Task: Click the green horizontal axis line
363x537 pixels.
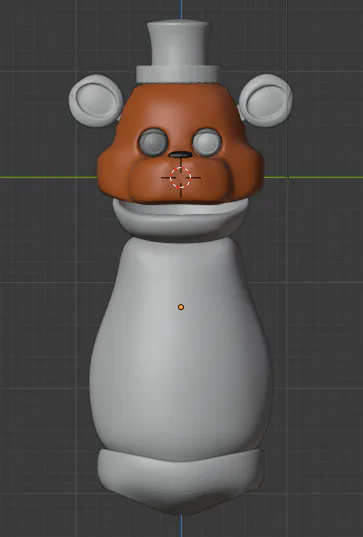Action: 48,177
